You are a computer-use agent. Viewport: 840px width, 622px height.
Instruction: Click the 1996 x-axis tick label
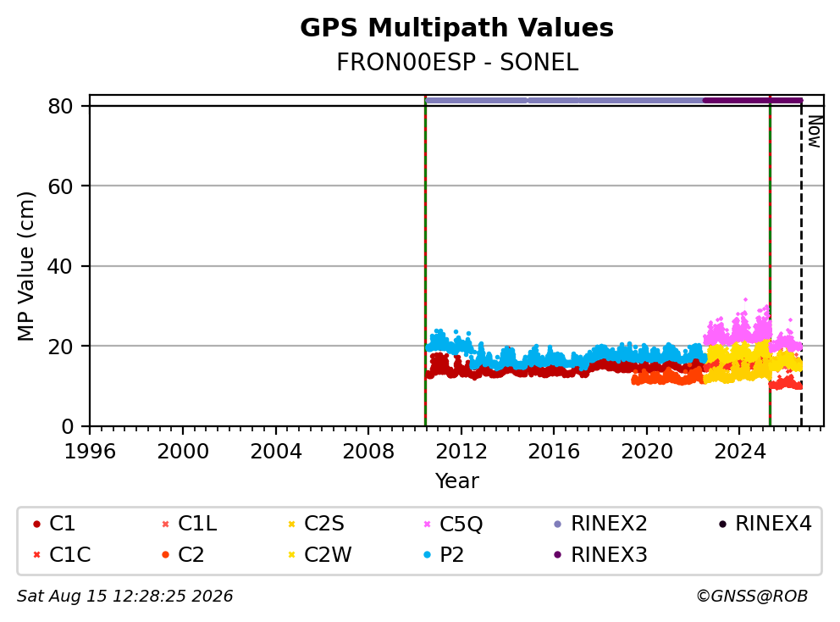click(90, 452)
